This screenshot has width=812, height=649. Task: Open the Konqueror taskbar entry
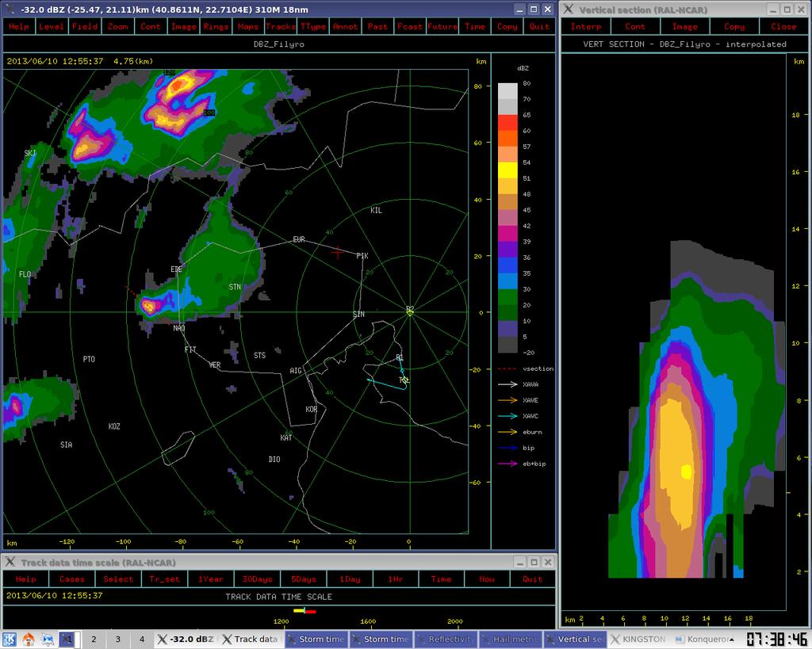[x=704, y=639]
